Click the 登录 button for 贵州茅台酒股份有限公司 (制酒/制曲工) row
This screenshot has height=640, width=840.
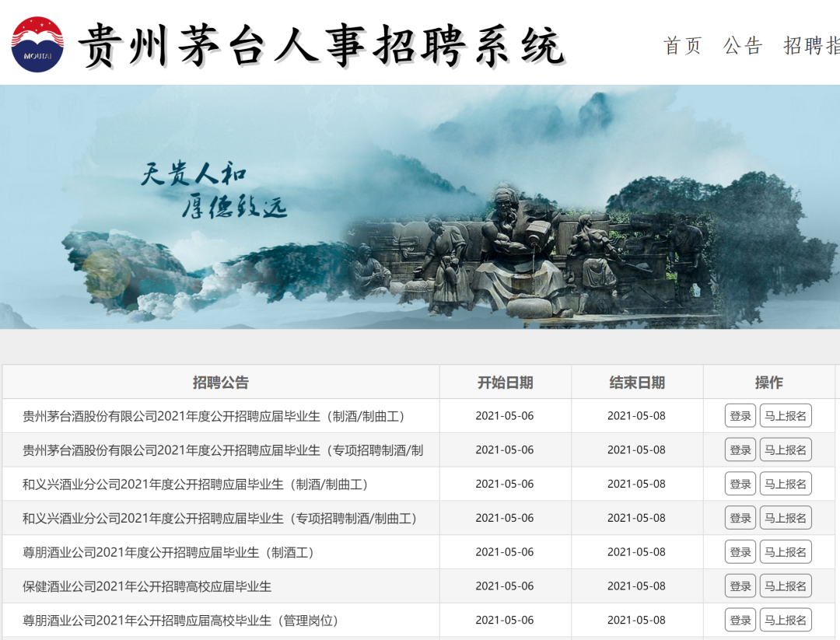[x=740, y=415]
